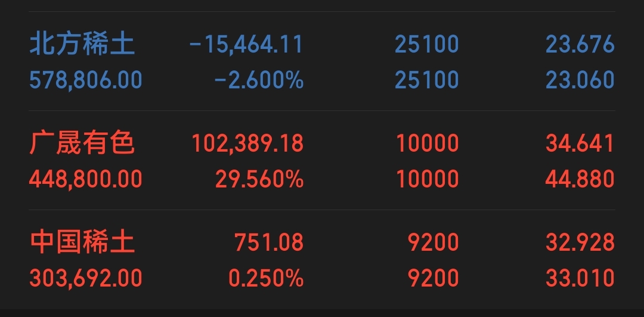Screen dimensions: 644x317
Task: Click the profit amount 102,389.18
Action: pyautogui.click(x=247, y=143)
